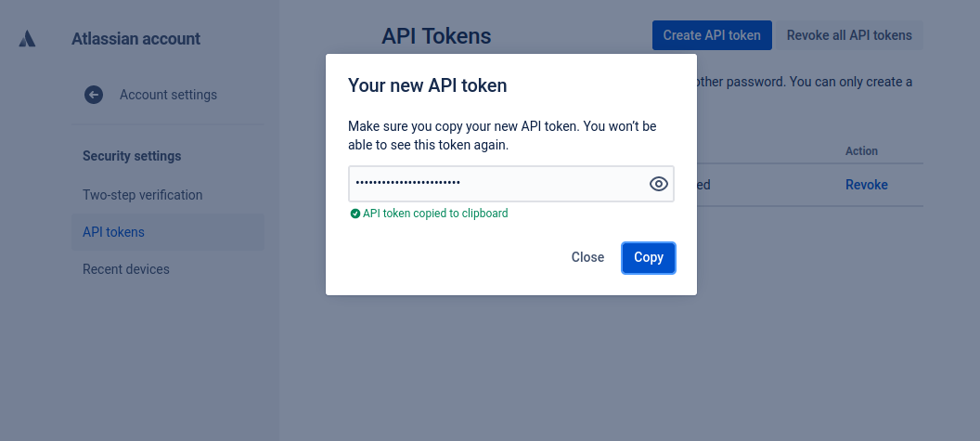Click the "API token copied to clipboard" message

435,214
